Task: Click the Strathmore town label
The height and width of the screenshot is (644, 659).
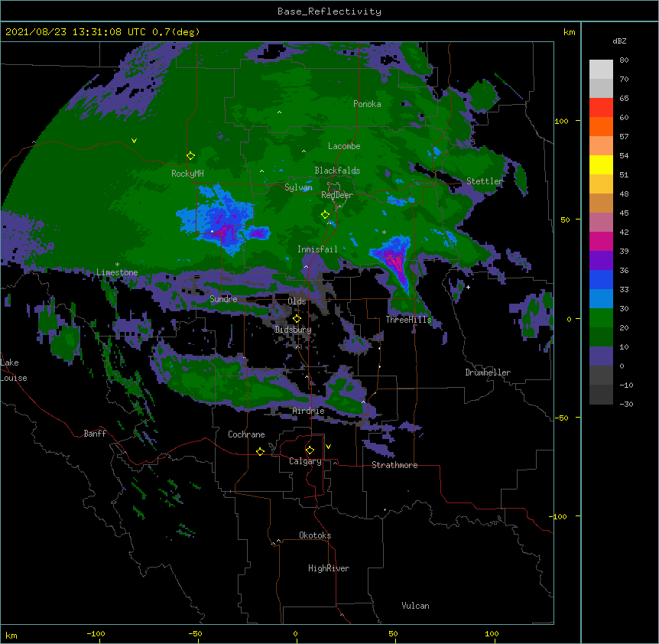Action: pyautogui.click(x=394, y=465)
